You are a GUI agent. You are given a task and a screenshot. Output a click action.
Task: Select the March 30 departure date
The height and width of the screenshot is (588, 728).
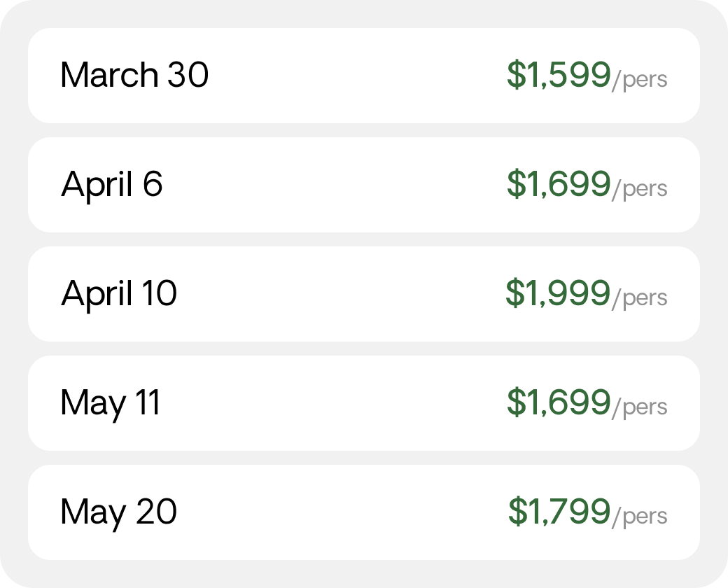[x=364, y=75]
